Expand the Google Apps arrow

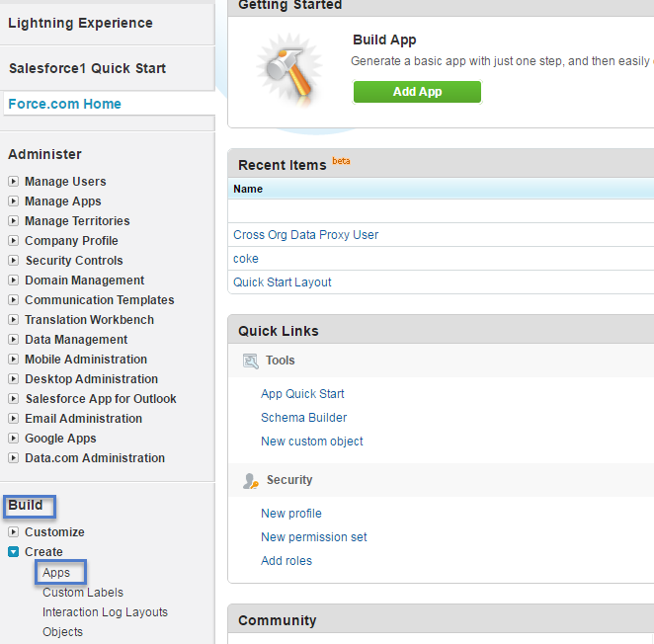point(14,439)
